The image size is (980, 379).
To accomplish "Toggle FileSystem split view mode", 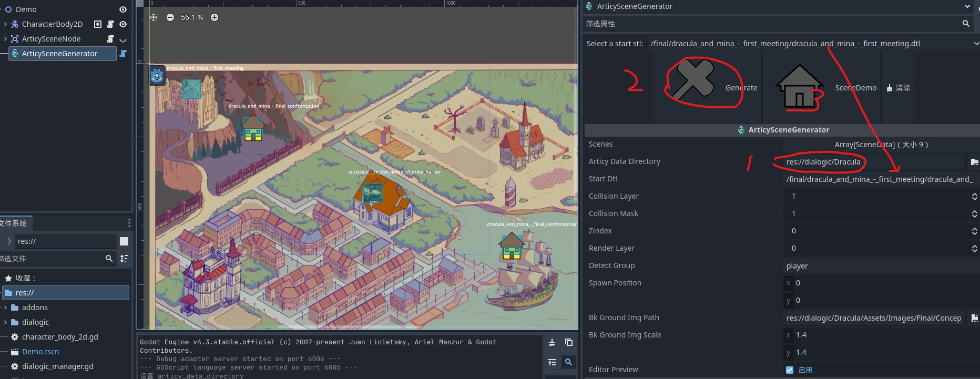I will [x=124, y=241].
